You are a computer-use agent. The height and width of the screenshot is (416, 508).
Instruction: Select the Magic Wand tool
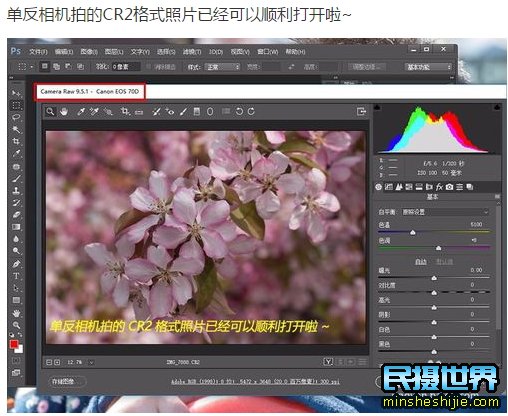click(x=16, y=129)
